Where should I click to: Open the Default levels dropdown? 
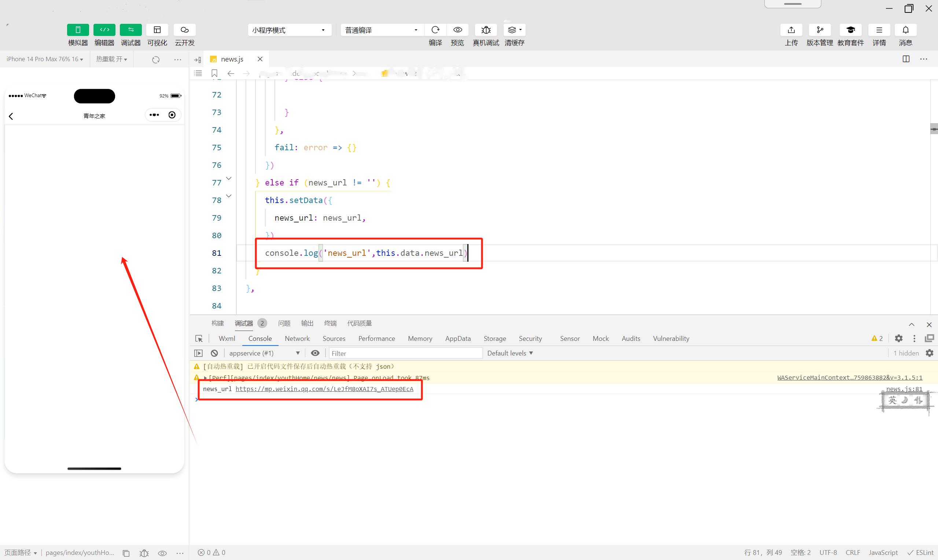pyautogui.click(x=510, y=353)
